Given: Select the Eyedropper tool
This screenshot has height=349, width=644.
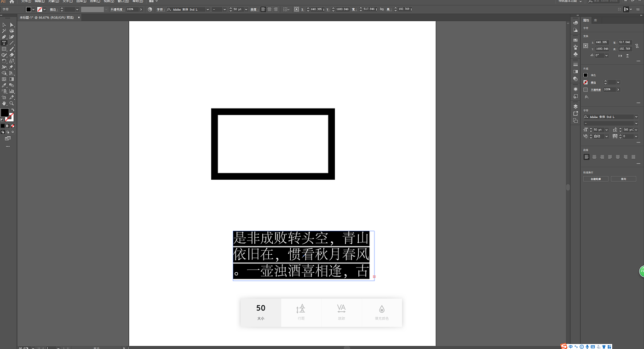Looking at the screenshot, I should click(4, 85).
